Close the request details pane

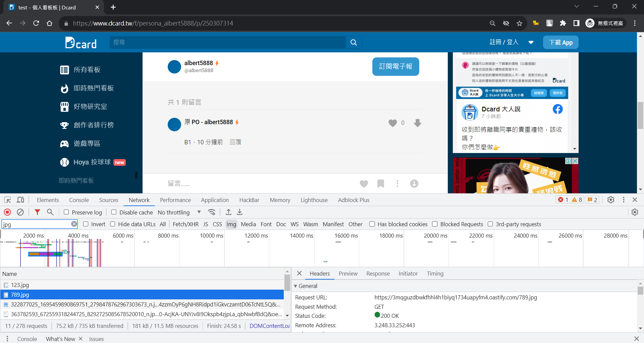pos(299,274)
